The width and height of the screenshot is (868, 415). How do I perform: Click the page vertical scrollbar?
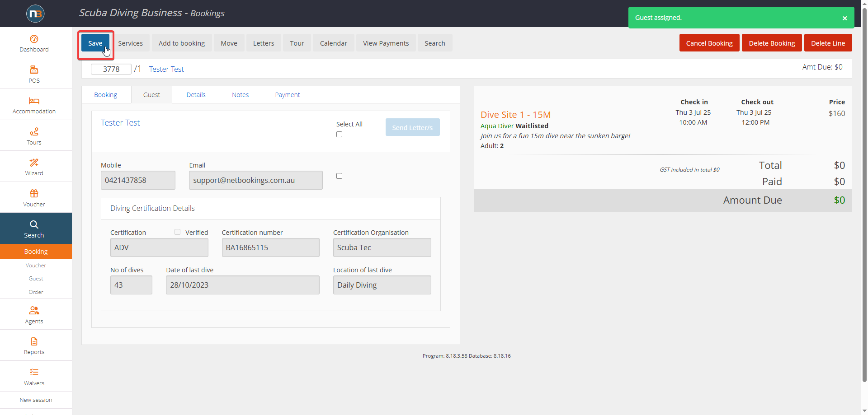point(864,194)
